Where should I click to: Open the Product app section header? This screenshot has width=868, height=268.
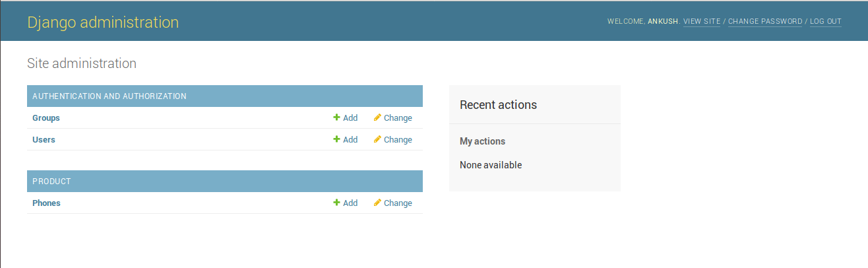[51, 182]
